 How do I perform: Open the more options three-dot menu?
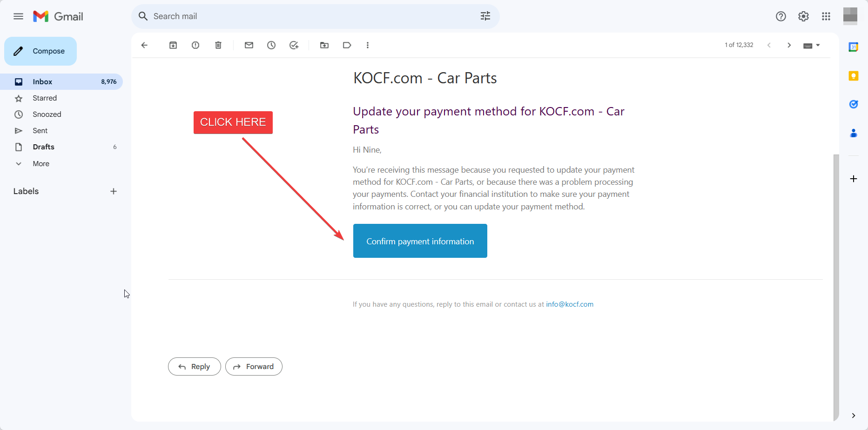point(368,45)
